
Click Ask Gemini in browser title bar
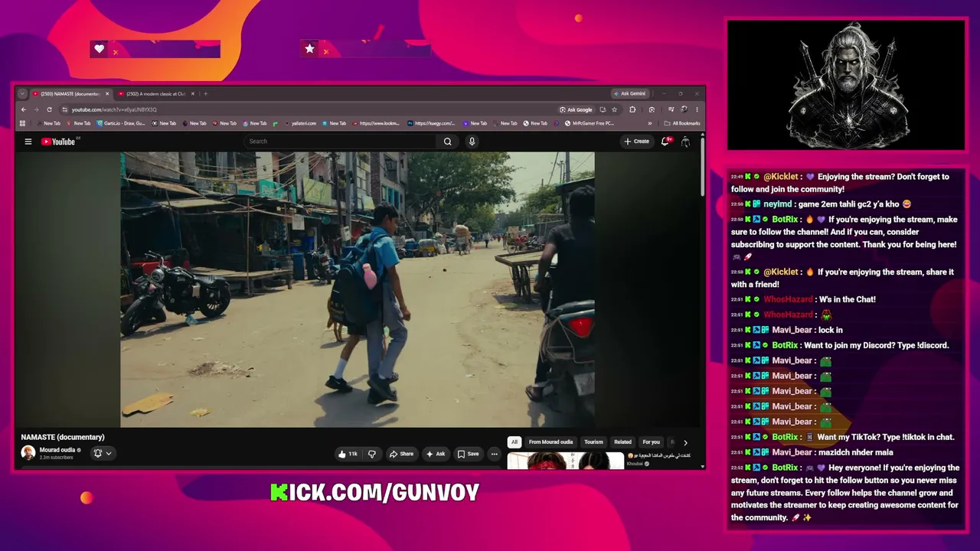point(629,93)
